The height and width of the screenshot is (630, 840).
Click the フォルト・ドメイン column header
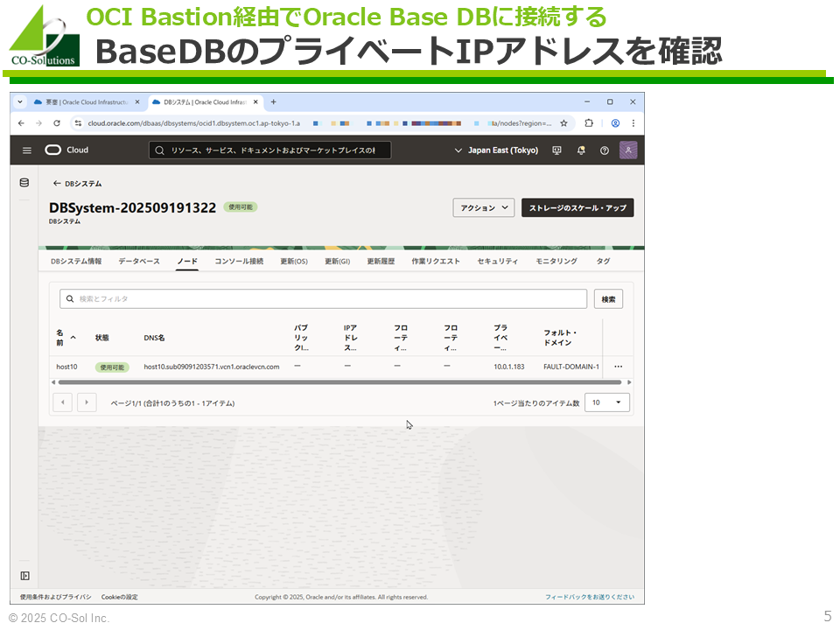[559, 338]
